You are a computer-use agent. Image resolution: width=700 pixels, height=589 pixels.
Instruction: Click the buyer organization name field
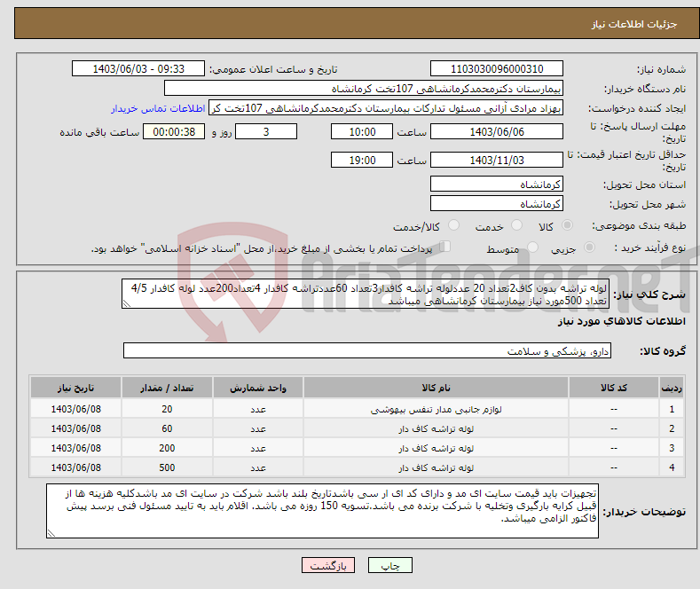(x=364, y=89)
